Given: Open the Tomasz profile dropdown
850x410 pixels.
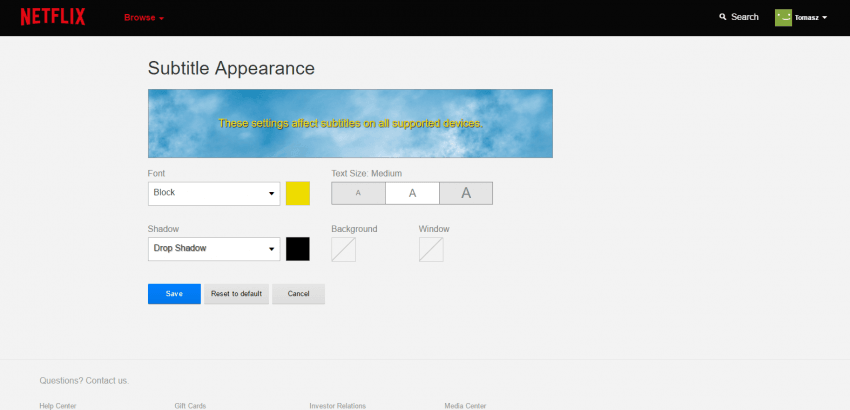Looking at the screenshot, I should click(811, 17).
